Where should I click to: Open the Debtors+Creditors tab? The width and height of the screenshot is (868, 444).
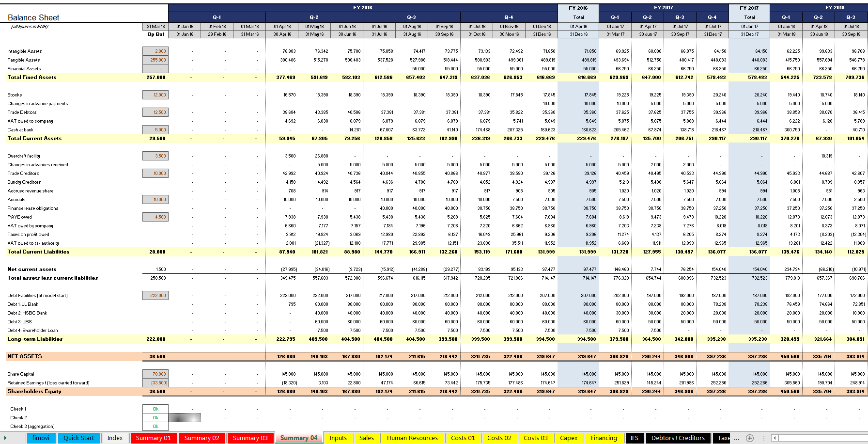tap(678, 438)
